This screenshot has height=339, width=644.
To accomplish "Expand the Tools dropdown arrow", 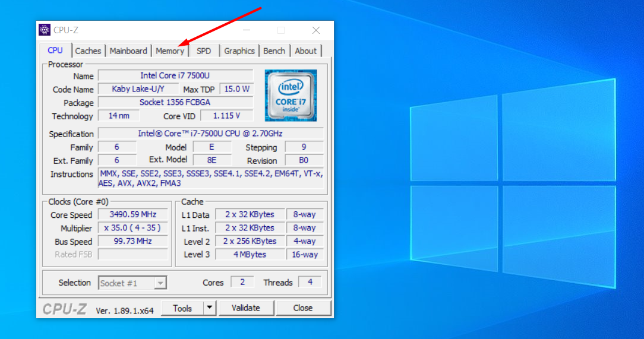I will click(210, 308).
